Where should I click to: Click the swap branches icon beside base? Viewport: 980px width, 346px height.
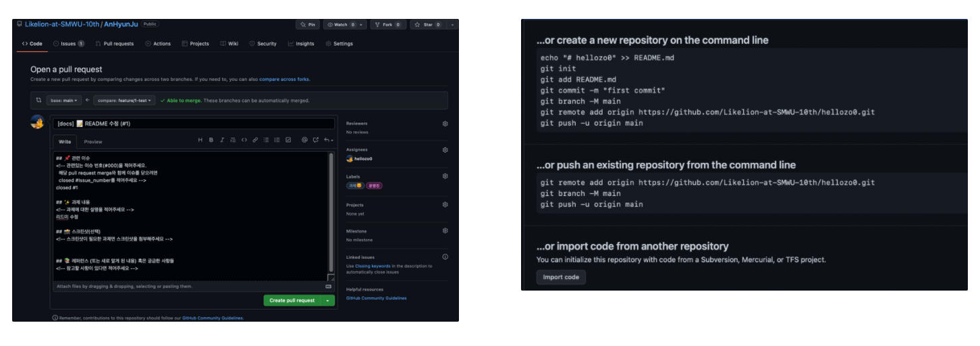point(38,100)
